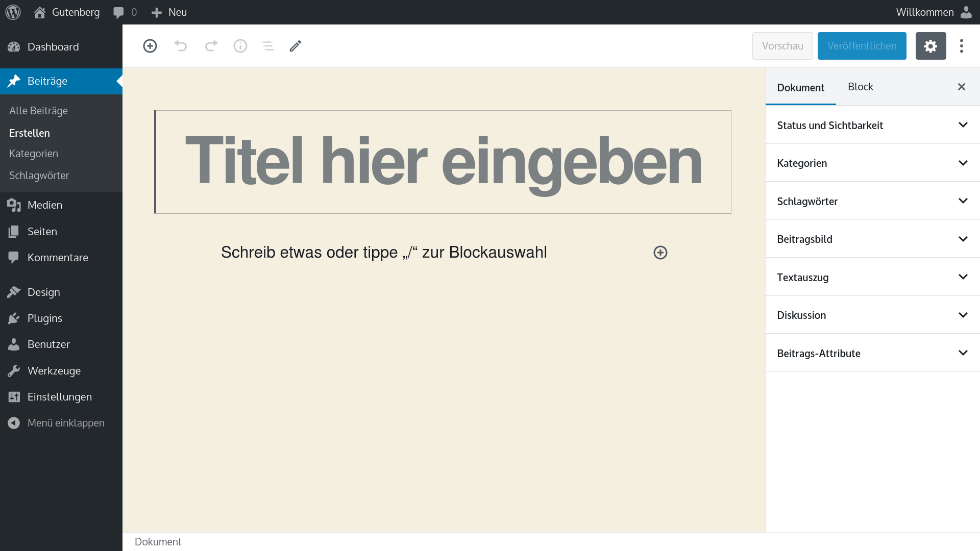Open the settings gear for the editor sidebar

(x=931, y=46)
